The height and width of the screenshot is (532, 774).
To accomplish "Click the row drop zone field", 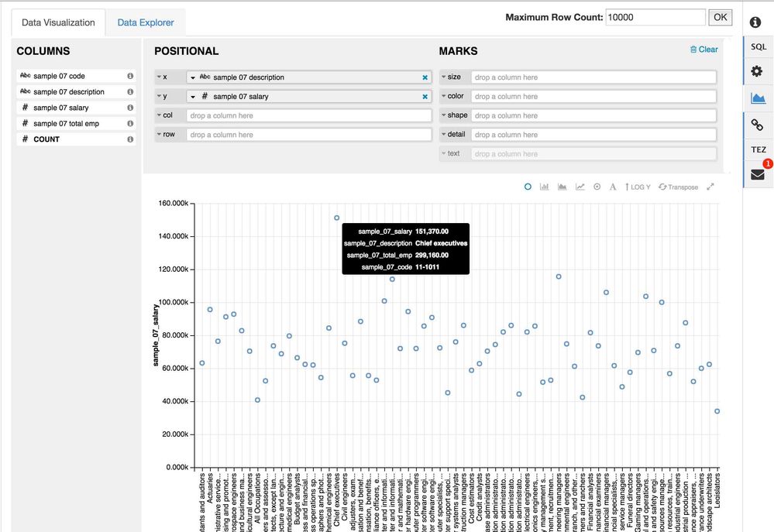I will pyautogui.click(x=309, y=135).
